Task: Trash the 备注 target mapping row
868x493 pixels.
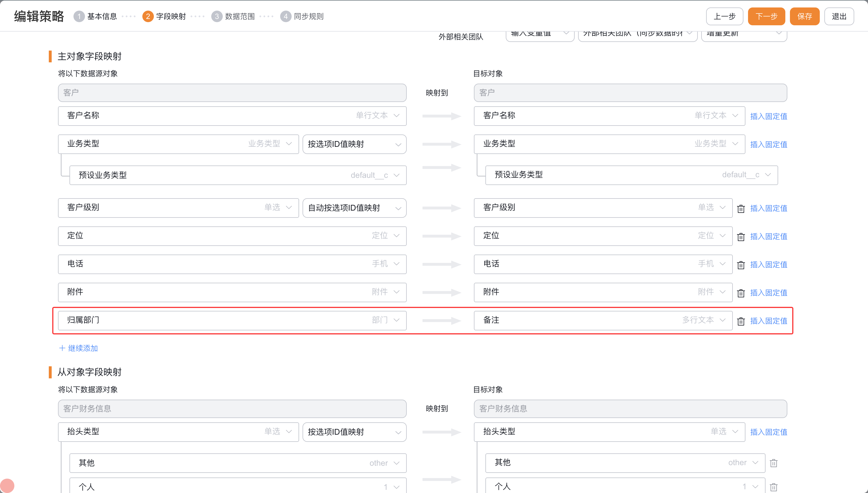Action: tap(741, 321)
